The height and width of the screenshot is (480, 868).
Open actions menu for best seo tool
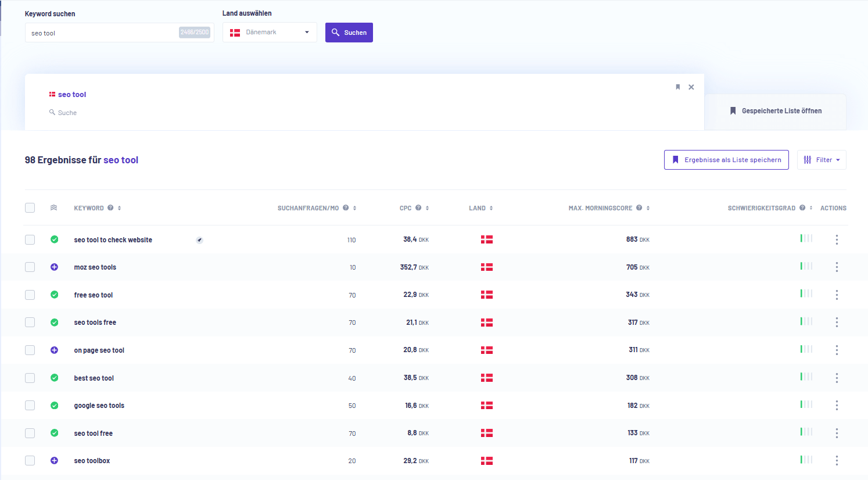837,378
